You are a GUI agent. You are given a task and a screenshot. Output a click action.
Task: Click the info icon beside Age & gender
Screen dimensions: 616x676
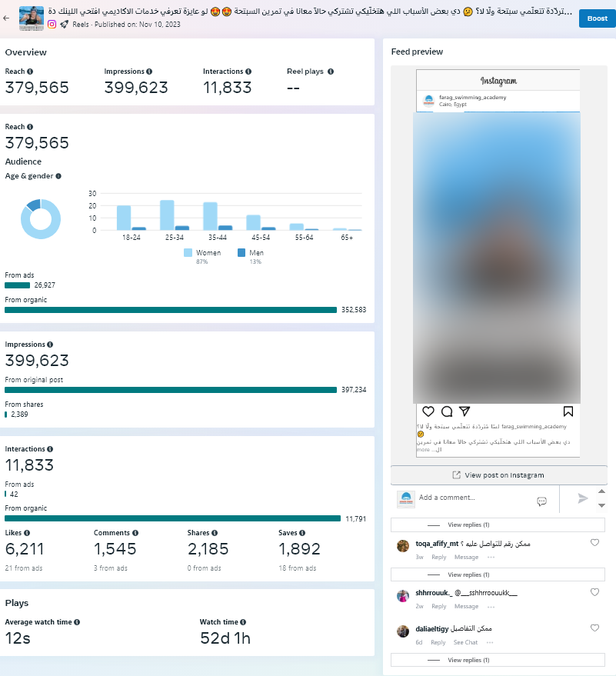click(58, 176)
